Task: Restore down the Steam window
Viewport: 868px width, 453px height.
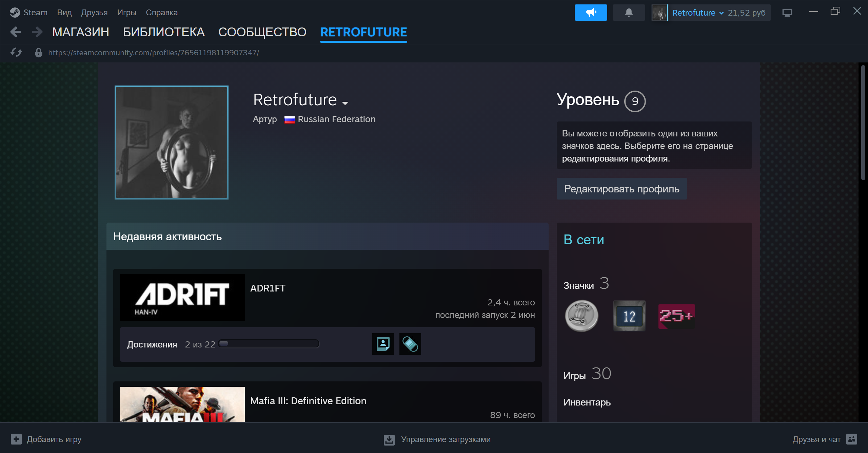Action: [x=835, y=12]
